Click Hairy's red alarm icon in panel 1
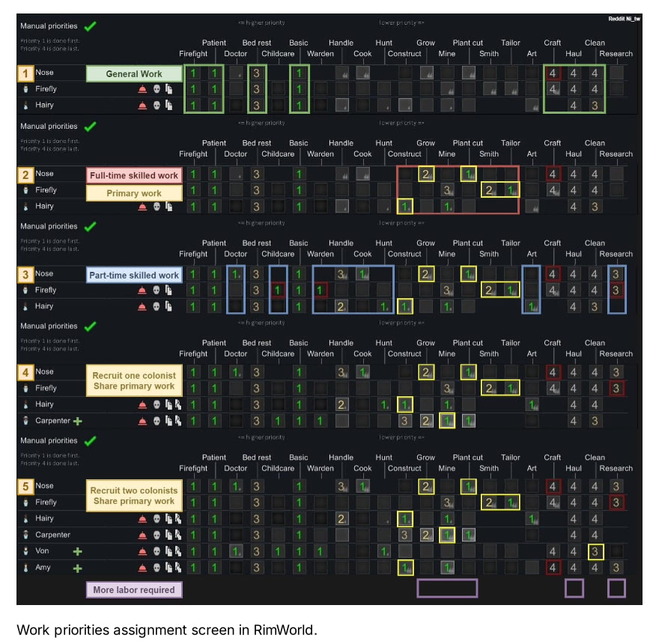The image size is (653, 644). point(142,105)
